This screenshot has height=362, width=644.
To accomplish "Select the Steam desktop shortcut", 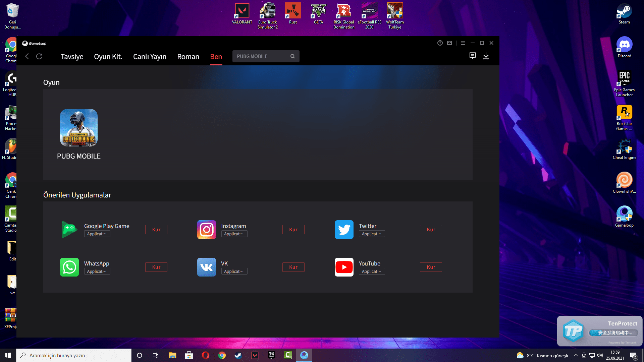I will 625,14.
